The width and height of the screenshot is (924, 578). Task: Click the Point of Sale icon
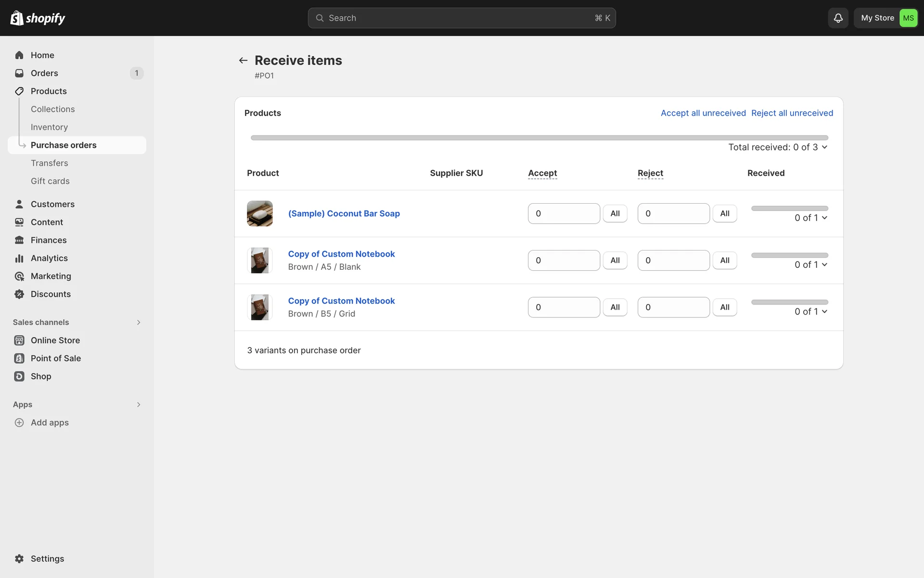tap(19, 358)
